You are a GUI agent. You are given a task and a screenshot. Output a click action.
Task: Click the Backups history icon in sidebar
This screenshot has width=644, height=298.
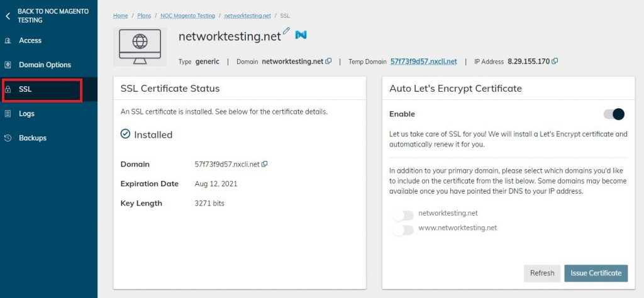tap(8, 138)
